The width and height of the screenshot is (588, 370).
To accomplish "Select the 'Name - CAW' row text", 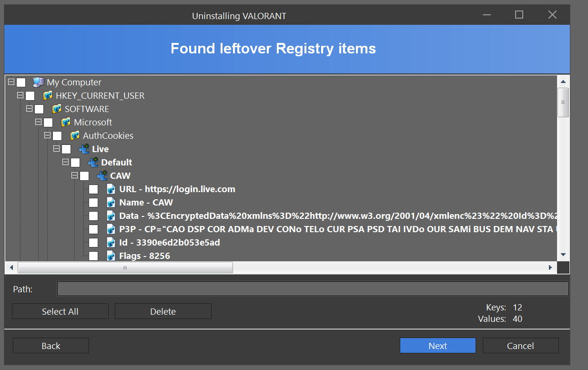I will 146,203.
